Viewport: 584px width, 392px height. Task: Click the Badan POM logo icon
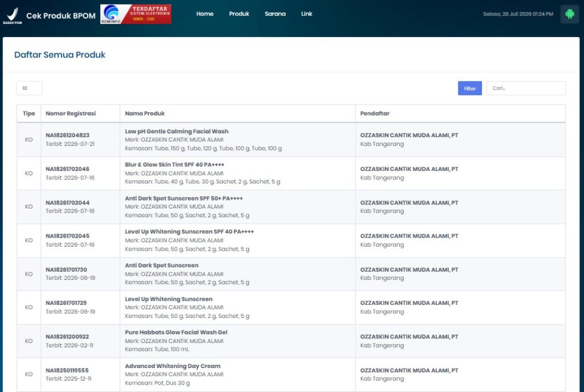click(13, 15)
